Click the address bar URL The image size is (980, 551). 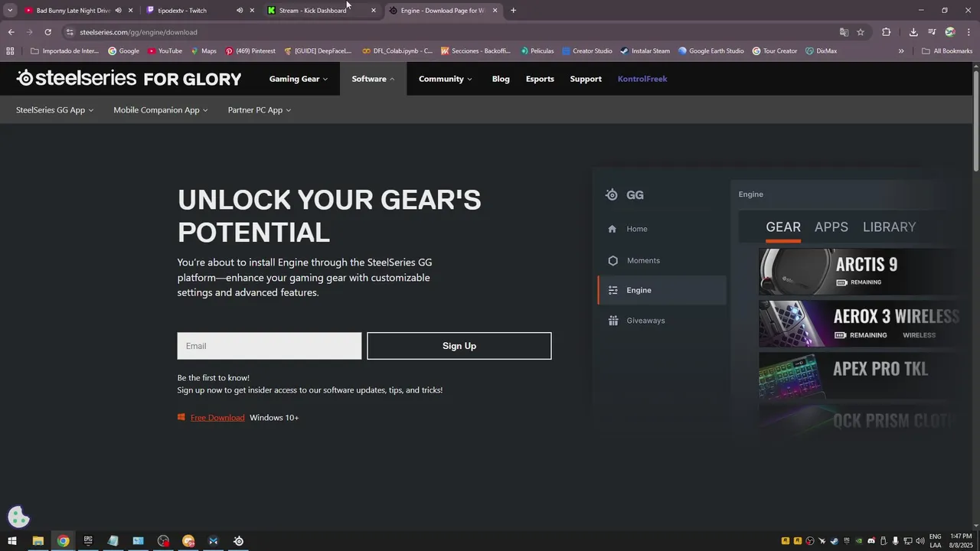[x=139, y=32]
